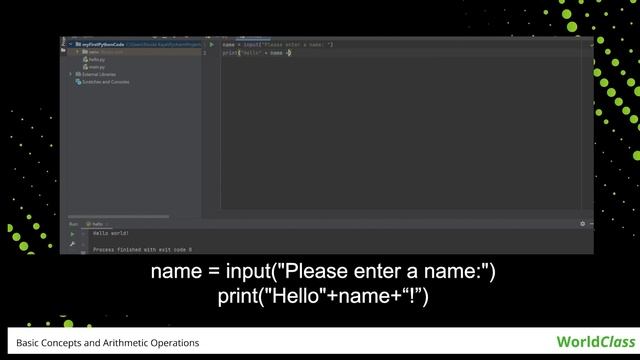Image resolution: width=640 pixels, height=360 pixels.
Task: Place cursor in the name = input code line
Action: point(278,44)
